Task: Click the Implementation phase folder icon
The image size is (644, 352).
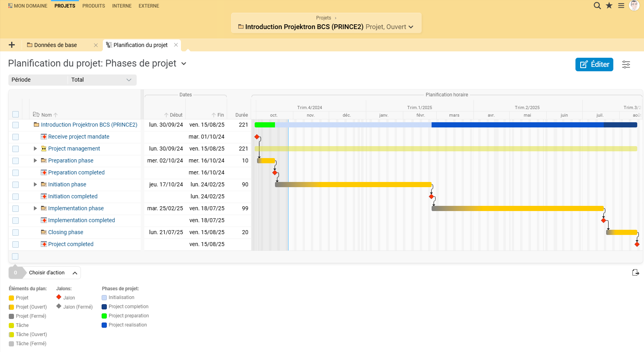Action: tap(44, 208)
